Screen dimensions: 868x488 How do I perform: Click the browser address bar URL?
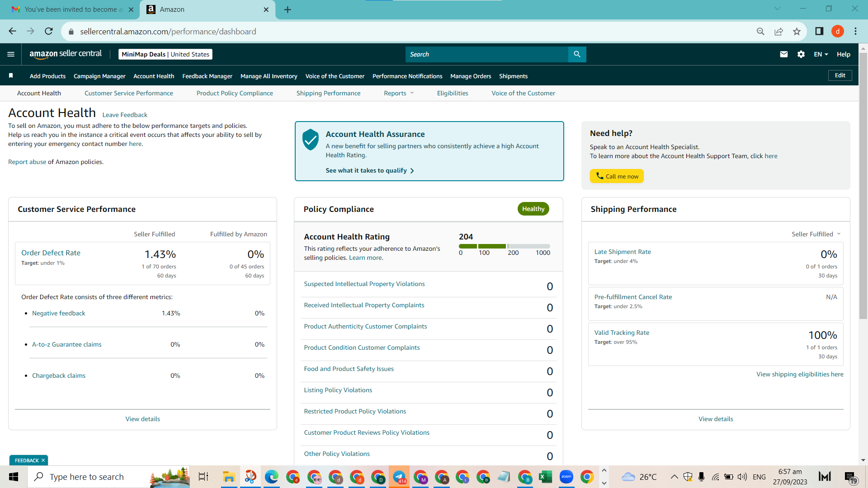tap(168, 32)
